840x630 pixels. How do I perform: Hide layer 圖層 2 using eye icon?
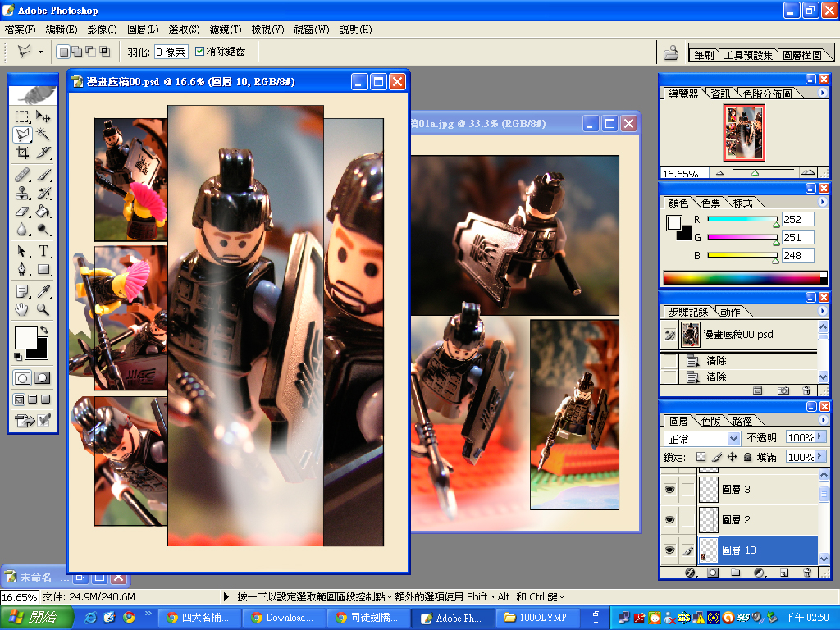coord(669,519)
